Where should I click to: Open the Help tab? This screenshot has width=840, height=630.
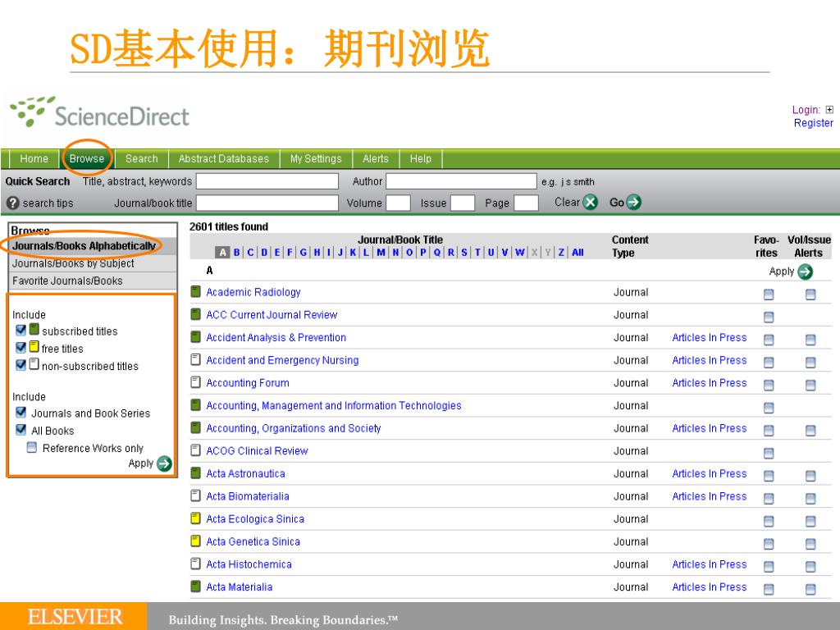click(421, 159)
